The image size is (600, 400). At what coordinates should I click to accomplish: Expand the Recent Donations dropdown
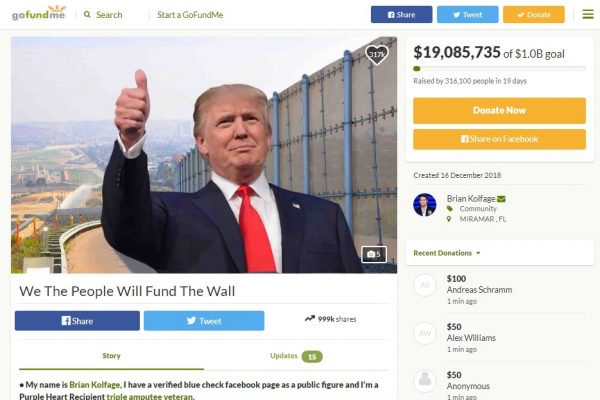447,253
